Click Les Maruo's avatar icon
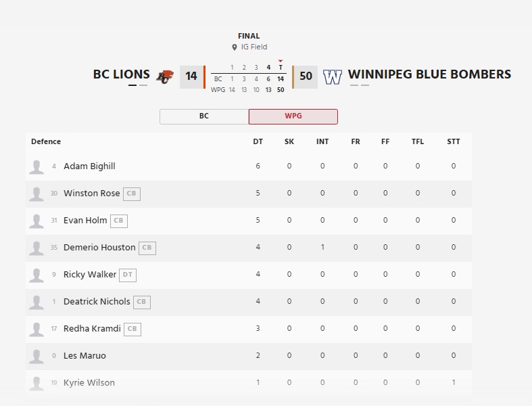Viewport: 532px width, 406px height. (37, 356)
